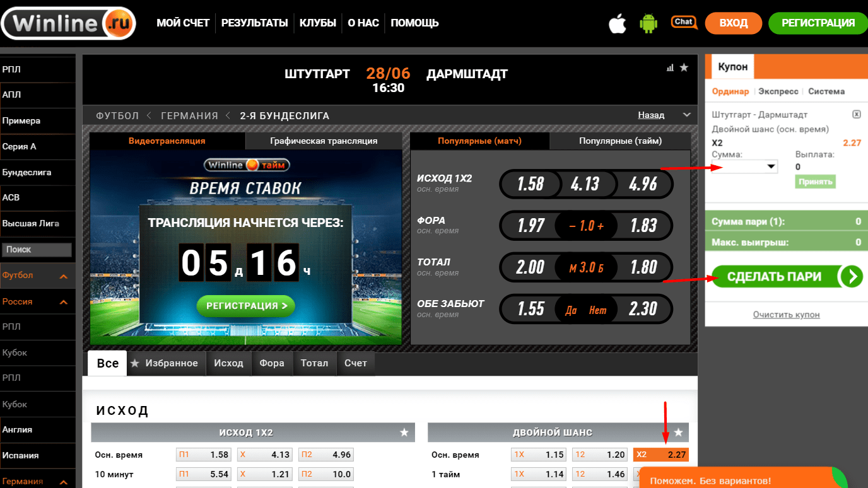Image resolution: width=868 pixels, height=488 pixels.
Task: Switch to Графическая трансляция tab
Action: coord(324,141)
